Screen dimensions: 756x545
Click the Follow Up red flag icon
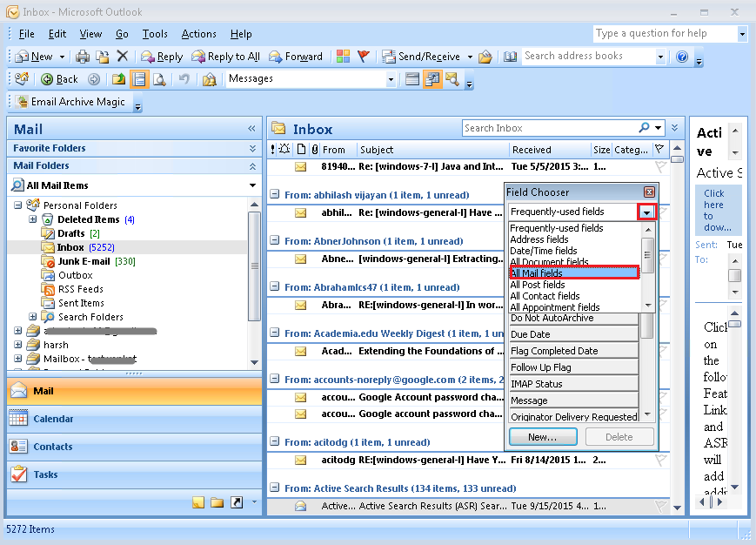364,57
